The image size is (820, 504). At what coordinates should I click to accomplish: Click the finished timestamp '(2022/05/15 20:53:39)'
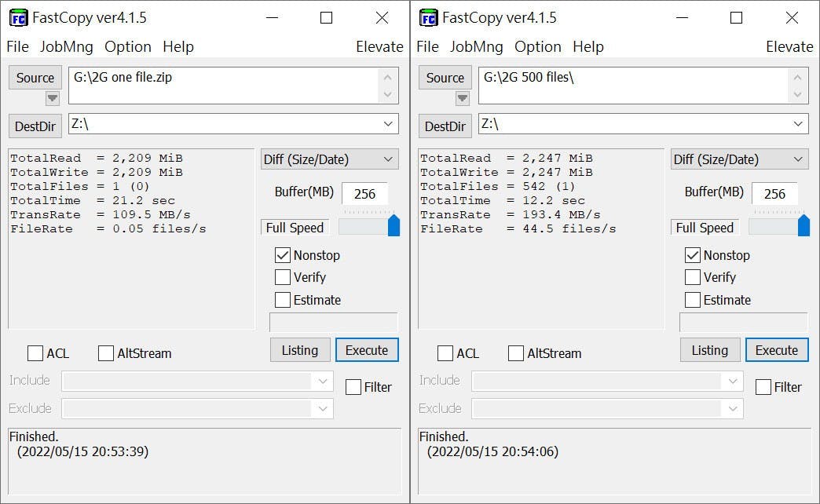(83, 451)
